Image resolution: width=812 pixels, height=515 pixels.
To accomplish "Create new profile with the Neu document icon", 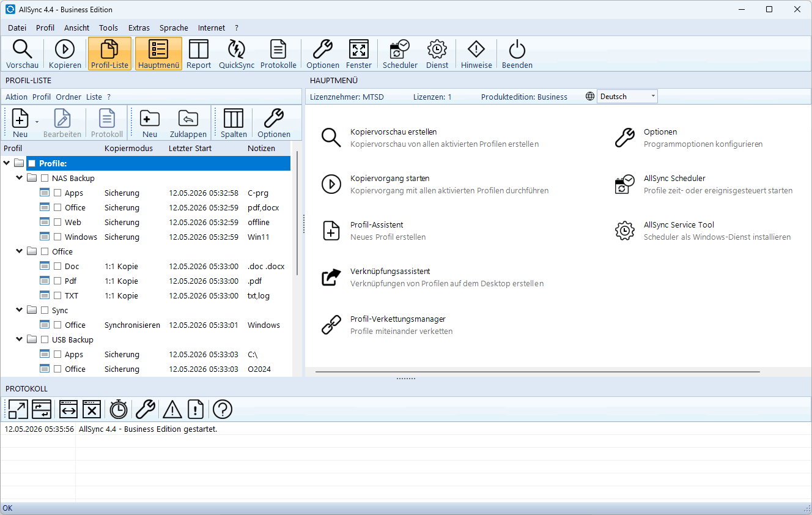I will point(20,122).
